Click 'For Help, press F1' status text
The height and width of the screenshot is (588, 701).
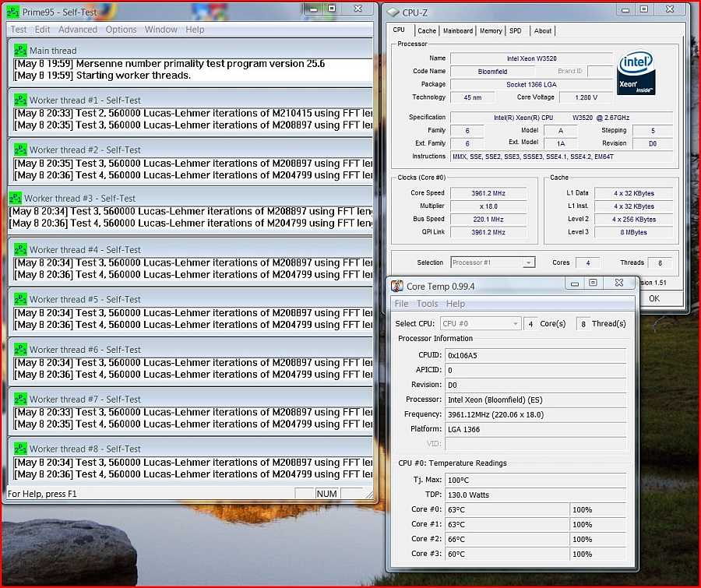[x=42, y=494]
